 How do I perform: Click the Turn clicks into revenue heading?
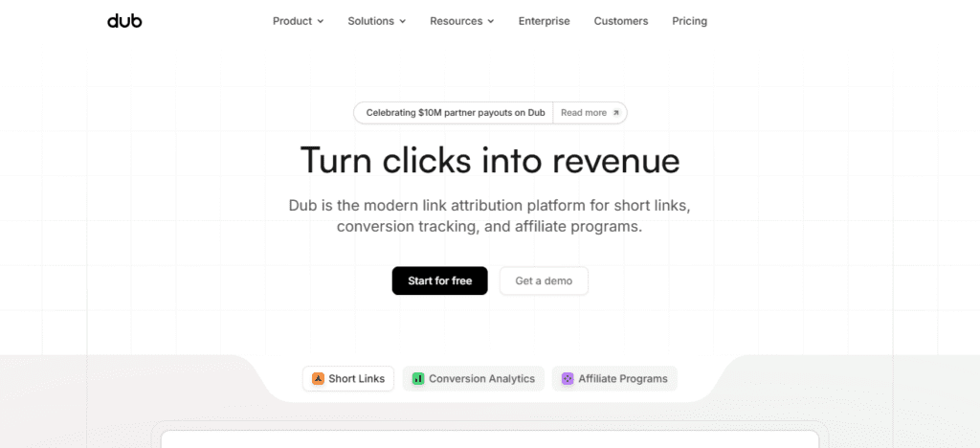point(490,160)
